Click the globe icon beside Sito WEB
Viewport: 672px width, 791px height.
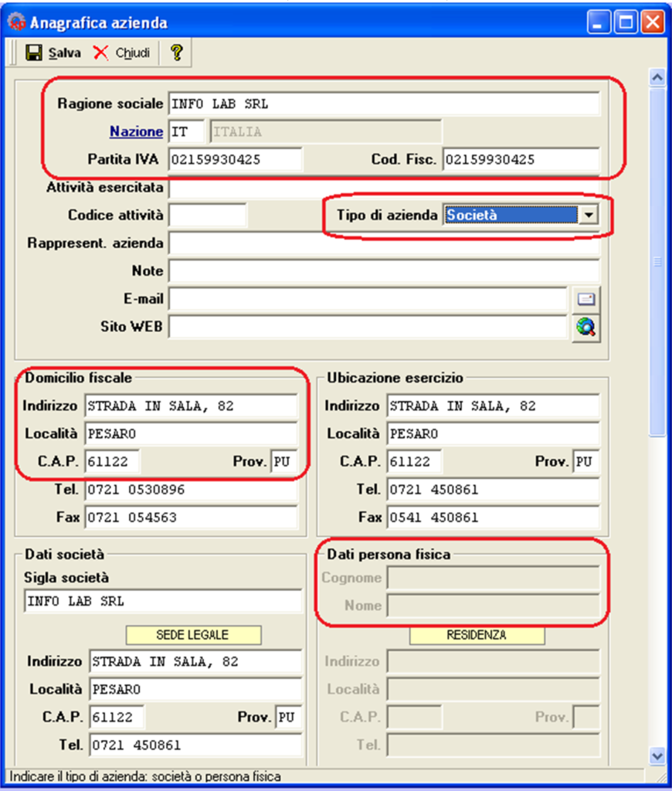coord(586,328)
